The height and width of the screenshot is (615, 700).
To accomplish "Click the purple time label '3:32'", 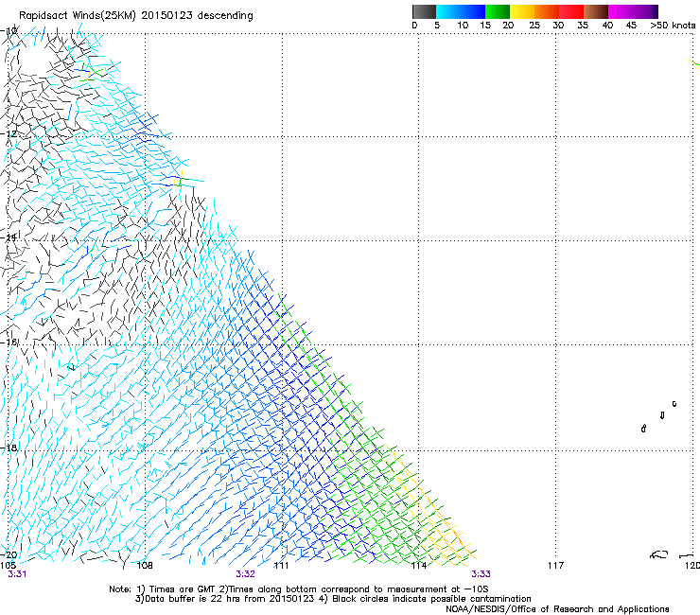I will [x=246, y=574].
